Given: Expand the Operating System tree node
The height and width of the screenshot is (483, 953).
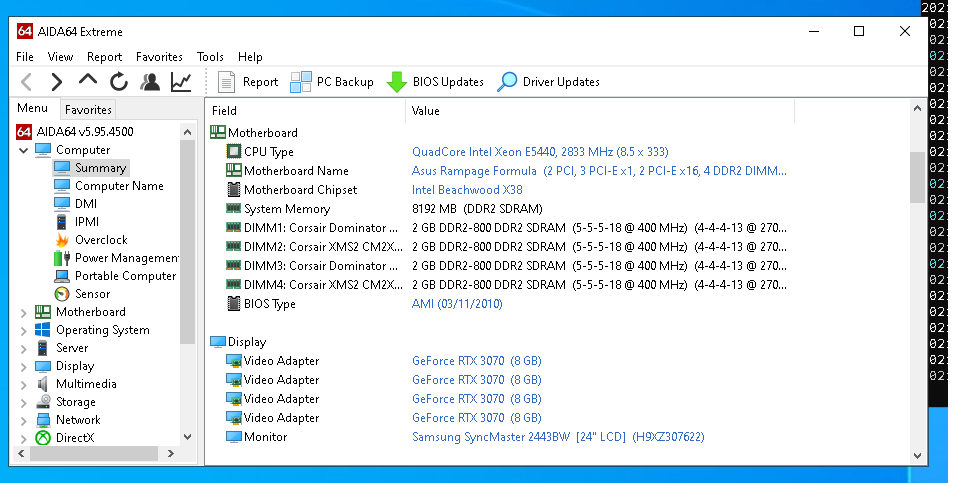Looking at the screenshot, I should point(24,331).
